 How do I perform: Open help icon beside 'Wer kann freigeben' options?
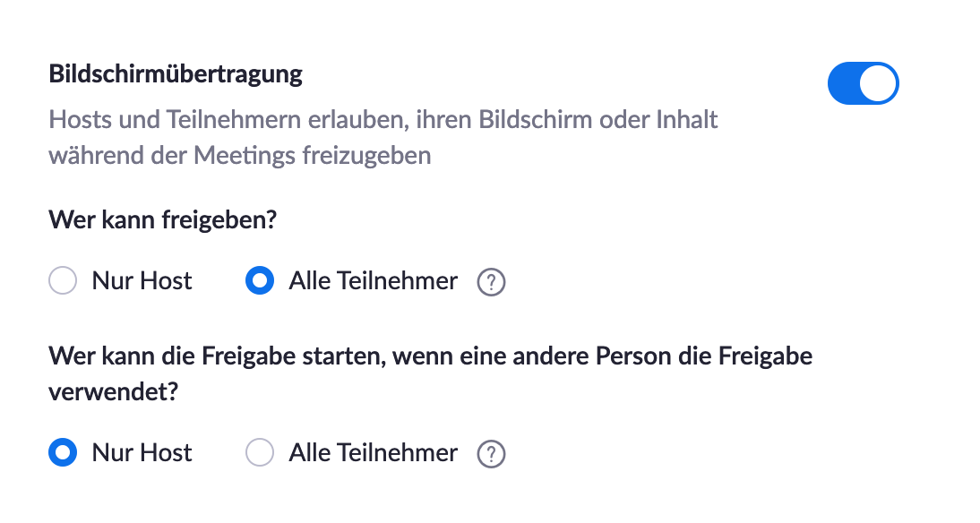(491, 282)
